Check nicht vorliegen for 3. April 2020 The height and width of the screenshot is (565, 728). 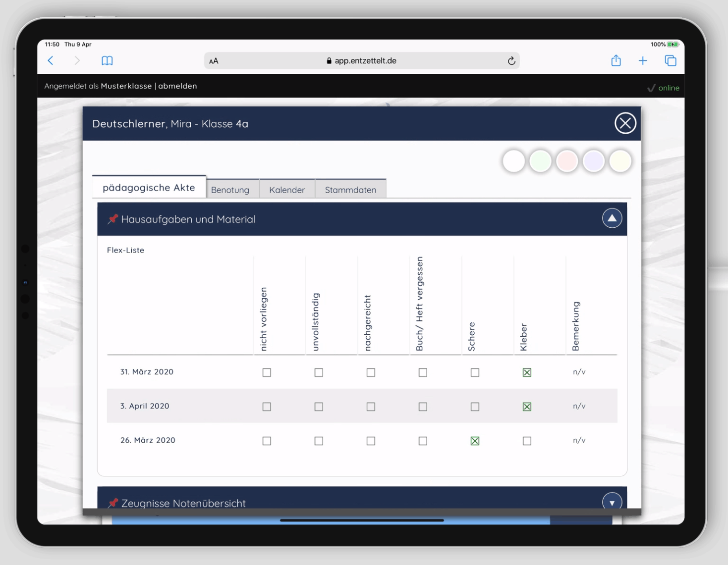[267, 407]
